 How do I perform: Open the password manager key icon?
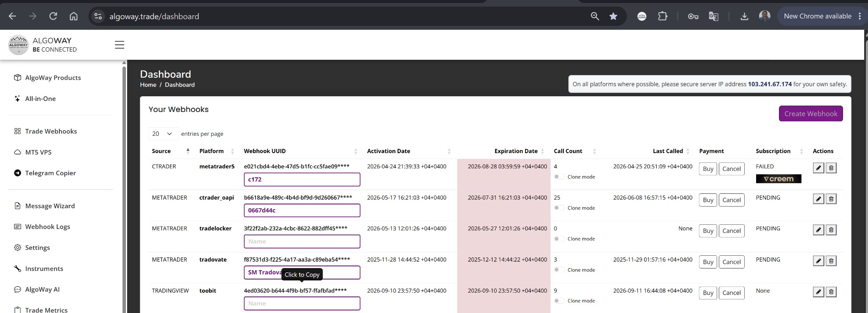point(693,16)
